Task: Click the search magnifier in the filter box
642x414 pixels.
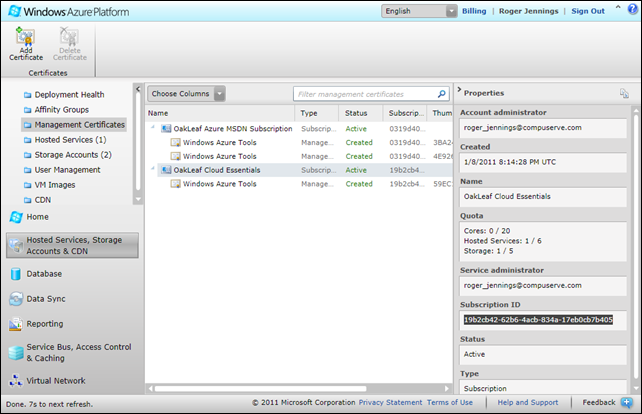Action: point(441,94)
